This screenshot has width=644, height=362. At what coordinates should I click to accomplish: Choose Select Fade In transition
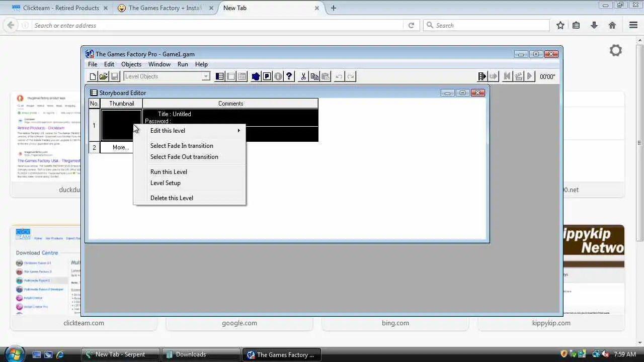coord(190,146)
